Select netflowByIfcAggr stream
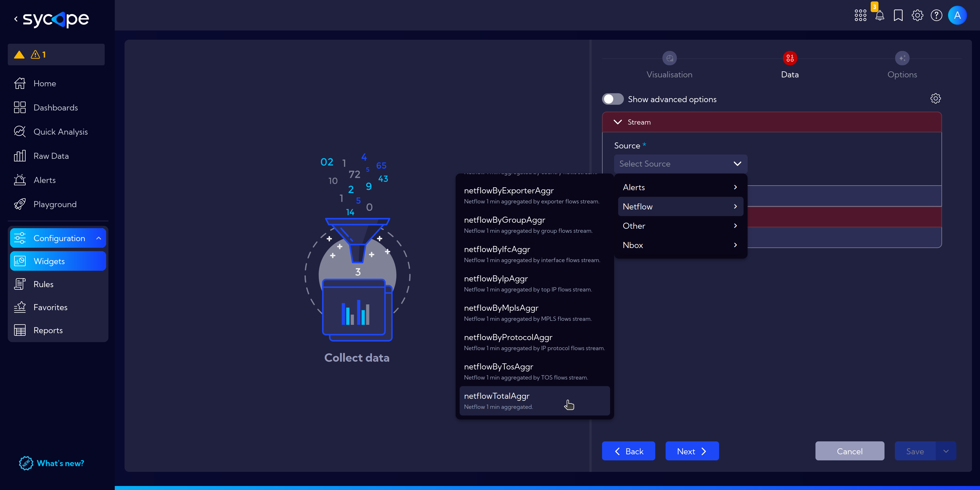980x490 pixels. pos(534,254)
